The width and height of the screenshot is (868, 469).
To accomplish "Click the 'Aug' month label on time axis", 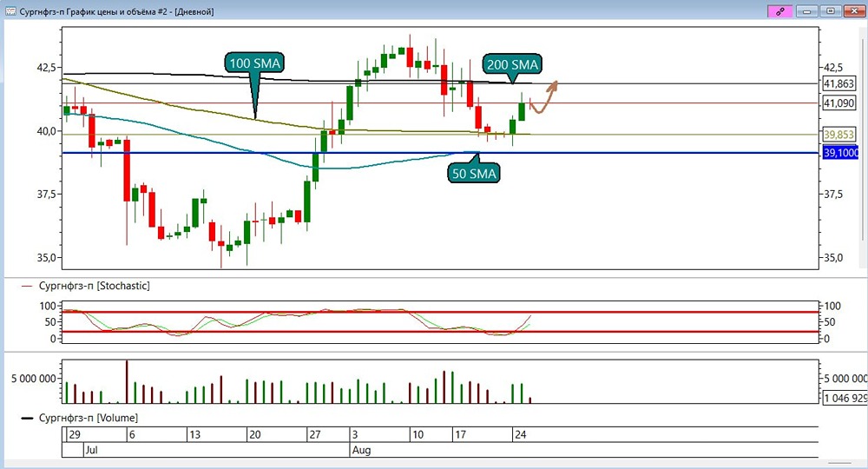I will [x=361, y=450].
